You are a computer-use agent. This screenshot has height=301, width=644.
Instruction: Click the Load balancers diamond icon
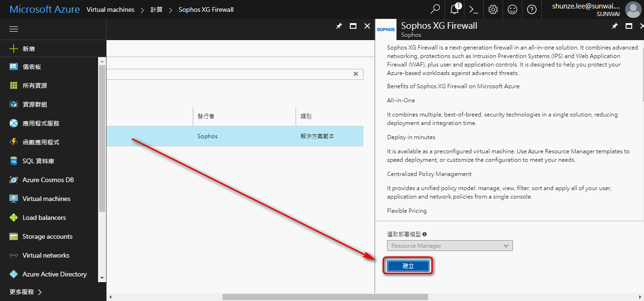pyautogui.click(x=14, y=217)
